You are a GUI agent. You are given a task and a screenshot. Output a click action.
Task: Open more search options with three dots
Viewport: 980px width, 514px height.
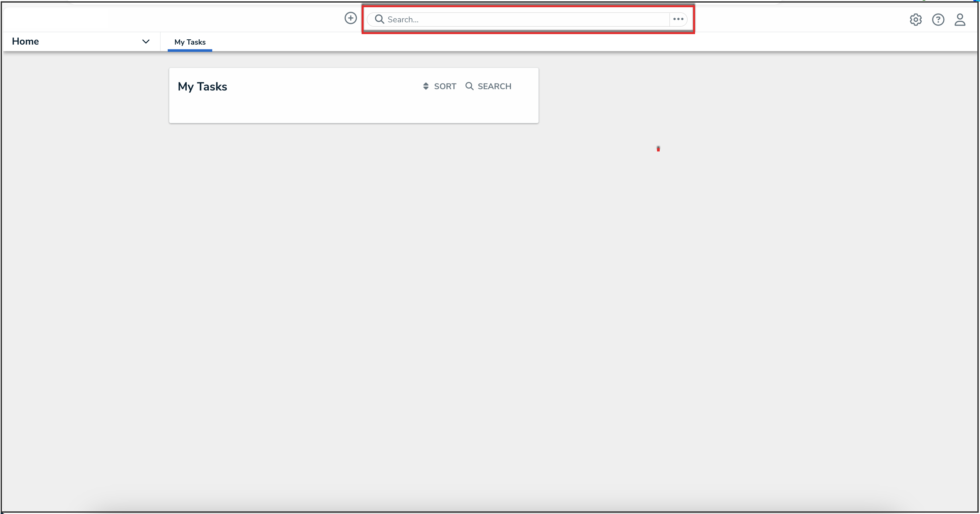point(678,19)
